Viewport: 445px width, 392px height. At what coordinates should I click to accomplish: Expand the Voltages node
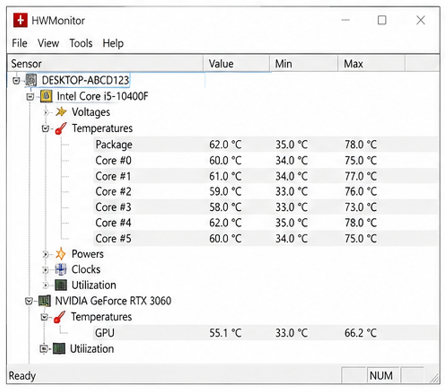[46, 112]
